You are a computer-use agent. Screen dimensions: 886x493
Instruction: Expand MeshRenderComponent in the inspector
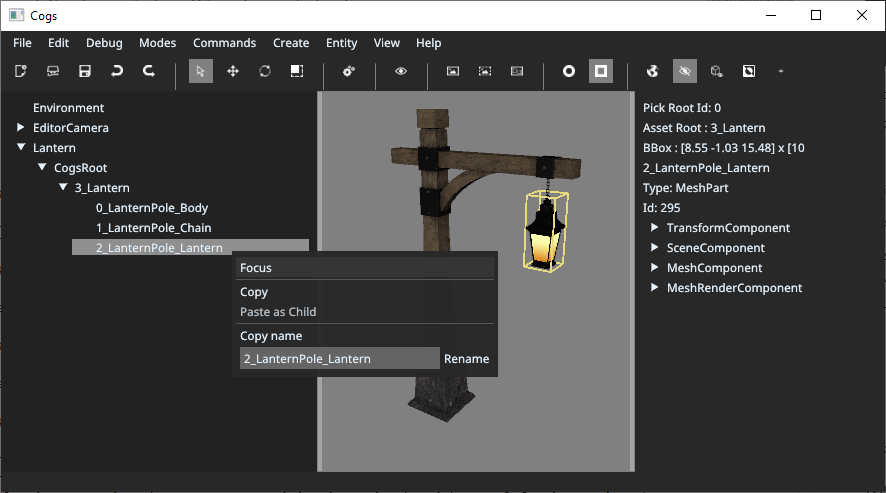(x=654, y=287)
